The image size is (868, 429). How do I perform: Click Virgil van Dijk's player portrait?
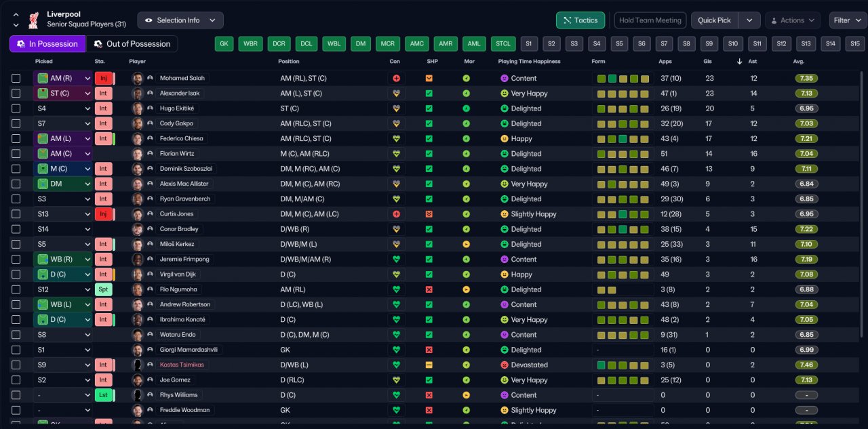[138, 274]
